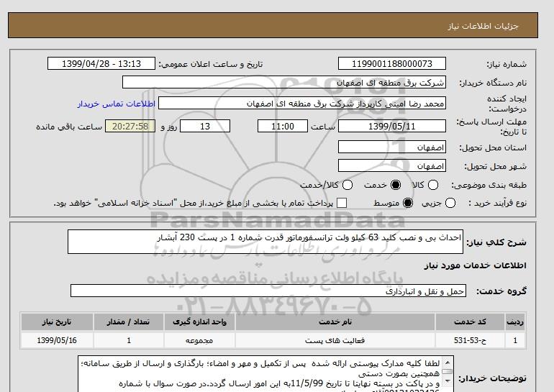Image resolution: width=554 pixels, height=392 pixels.
Task: Click the response deadline date 1399/05/11
Action: coord(392,126)
